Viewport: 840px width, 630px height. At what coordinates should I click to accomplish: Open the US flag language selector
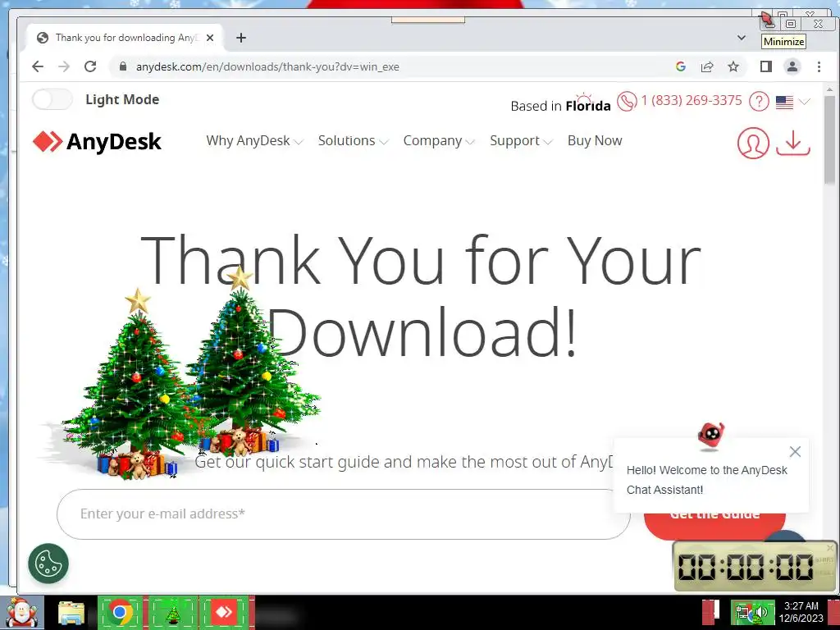(x=792, y=102)
